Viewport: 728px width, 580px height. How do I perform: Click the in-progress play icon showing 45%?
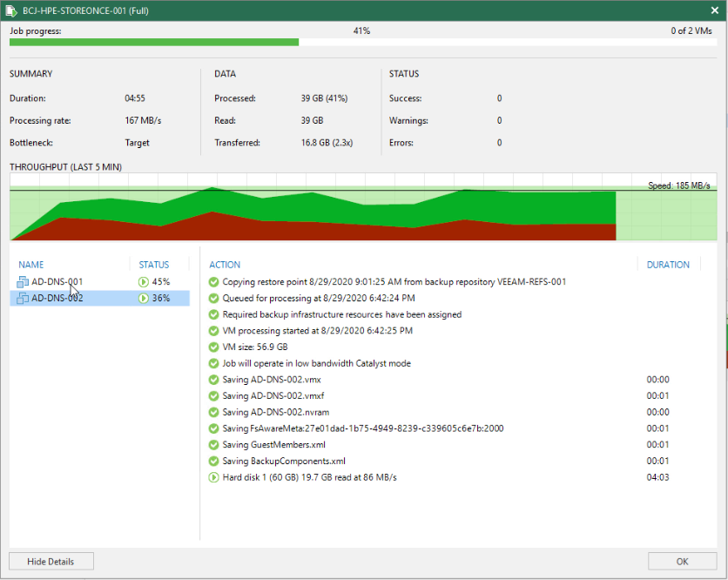click(x=144, y=282)
